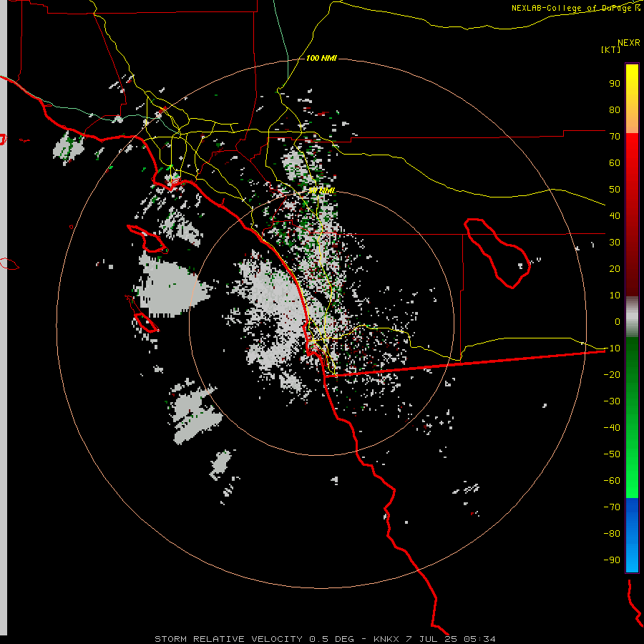Click the 40 value on velocity scale
This screenshot has height=644, width=644.
click(615, 215)
